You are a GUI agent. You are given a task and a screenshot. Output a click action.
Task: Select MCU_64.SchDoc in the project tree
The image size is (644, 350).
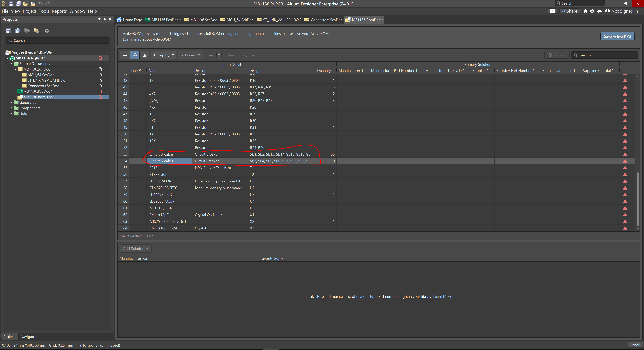coord(41,75)
